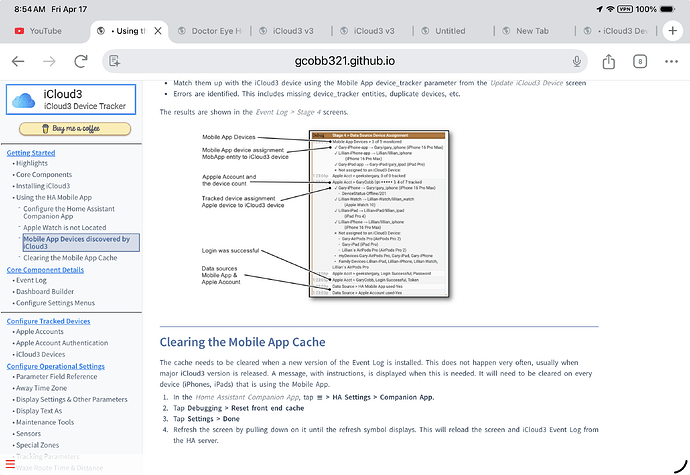
Task: Focus the gcobb321.github.io address bar
Action: [x=345, y=61]
